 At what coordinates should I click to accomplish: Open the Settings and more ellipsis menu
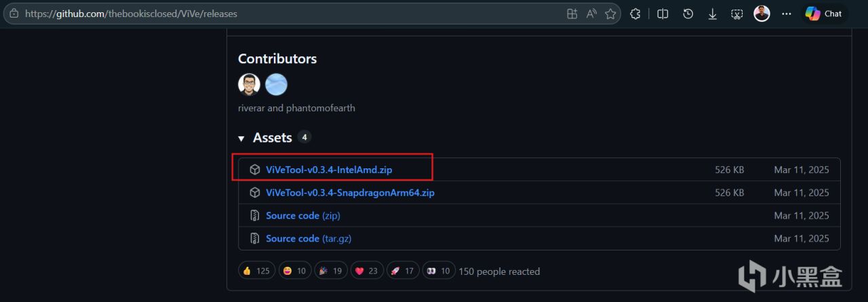tap(787, 14)
